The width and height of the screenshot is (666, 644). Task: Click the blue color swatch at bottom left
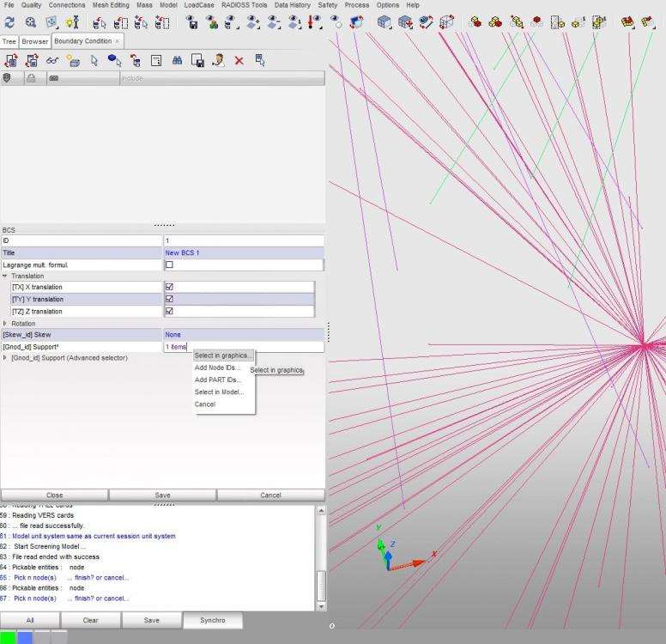pyautogui.click(x=25, y=637)
